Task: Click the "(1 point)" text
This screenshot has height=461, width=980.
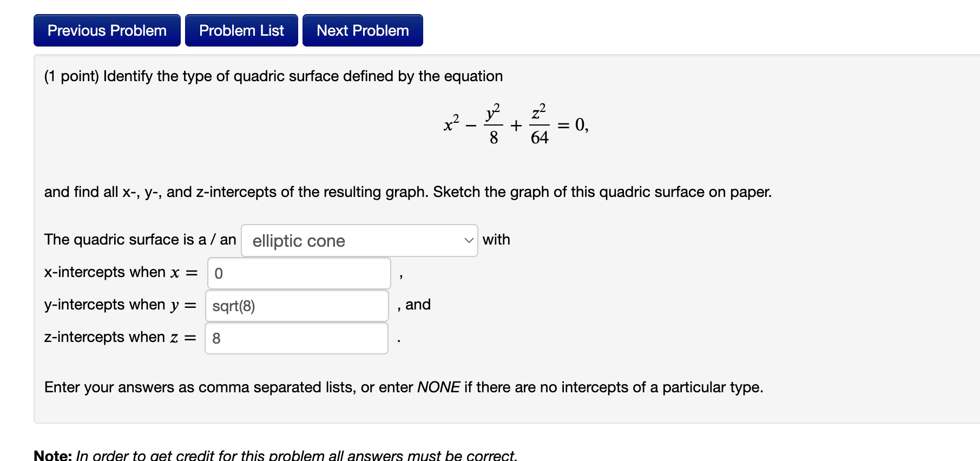Action: 71,76
